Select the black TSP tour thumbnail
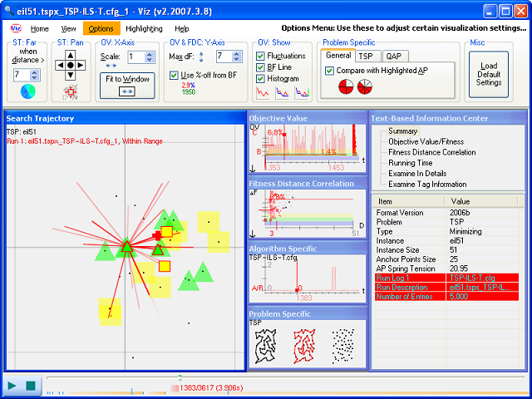Viewport: 532px width, 399px height. pos(266,347)
